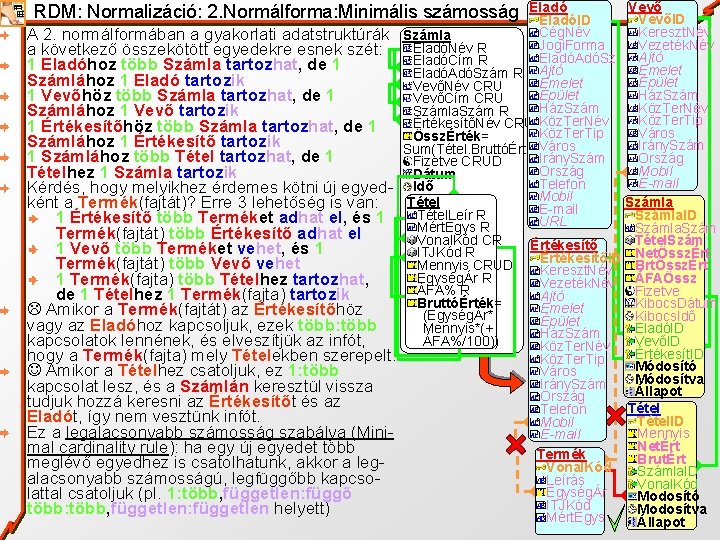Image resolution: width=720 pixels, height=540 pixels.
Task: Click the foreign-key icon beside SzámlaID in Tétel
Action: click(x=632, y=471)
